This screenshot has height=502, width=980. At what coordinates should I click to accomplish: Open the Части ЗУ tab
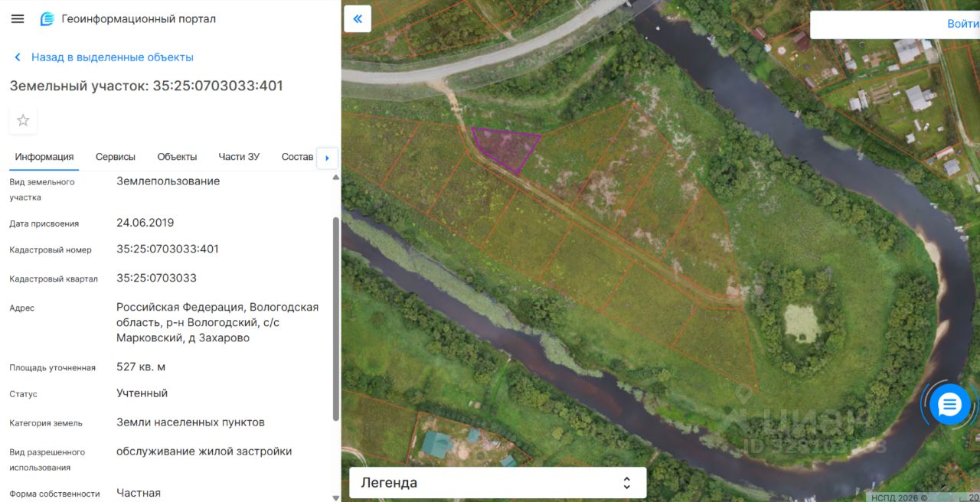[239, 157]
